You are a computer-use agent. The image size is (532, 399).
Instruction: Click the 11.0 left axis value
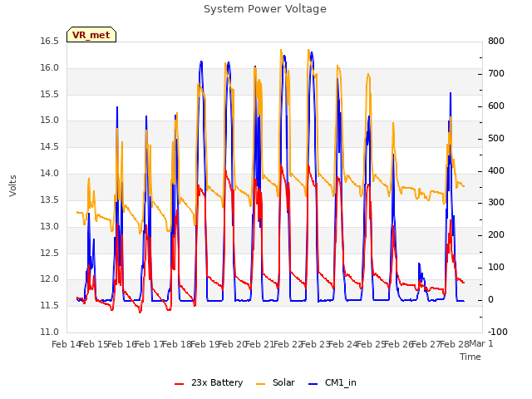click(x=50, y=332)
